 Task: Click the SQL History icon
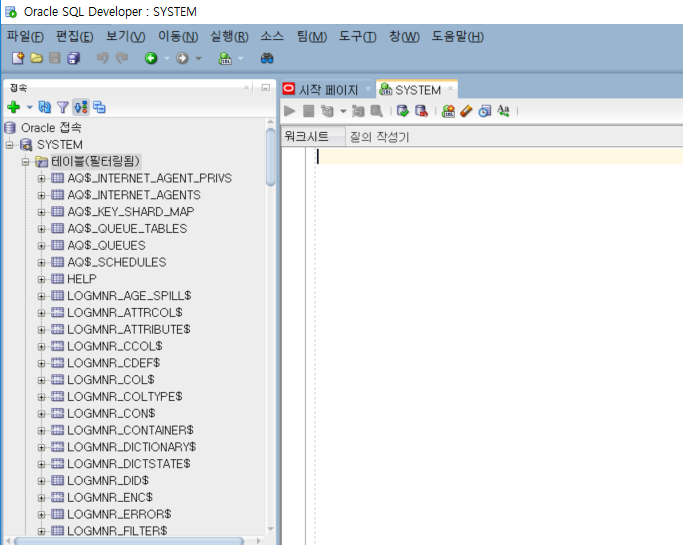(485, 111)
